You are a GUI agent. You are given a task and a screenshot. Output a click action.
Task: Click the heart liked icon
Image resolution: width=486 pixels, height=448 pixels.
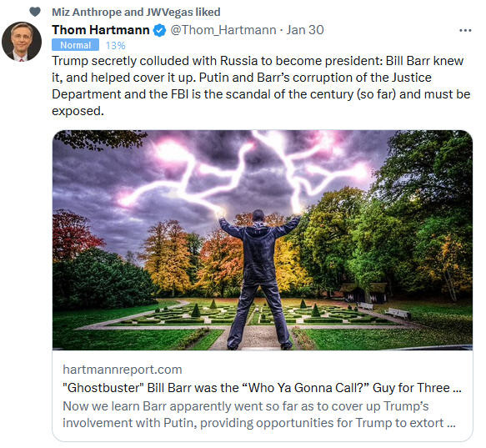coord(35,12)
